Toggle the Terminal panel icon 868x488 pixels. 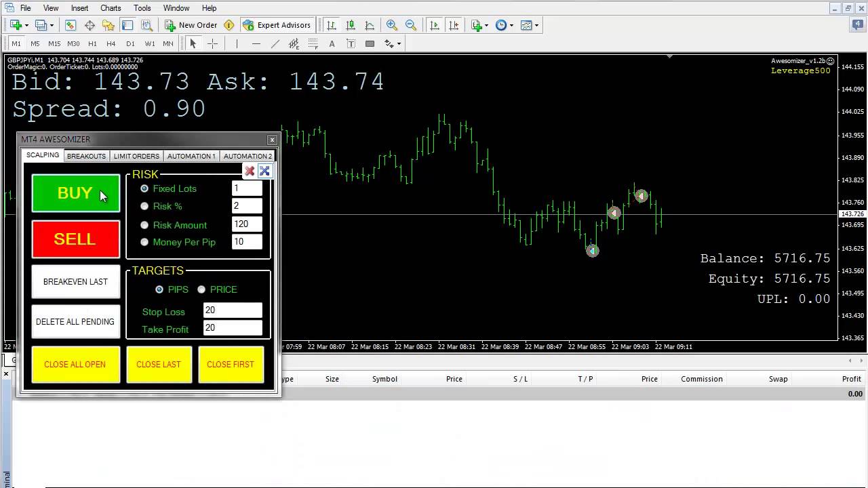click(127, 25)
